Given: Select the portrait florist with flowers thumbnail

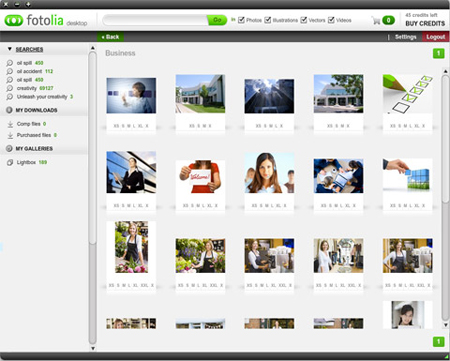Looking at the screenshot, I should pyautogui.click(x=131, y=247).
